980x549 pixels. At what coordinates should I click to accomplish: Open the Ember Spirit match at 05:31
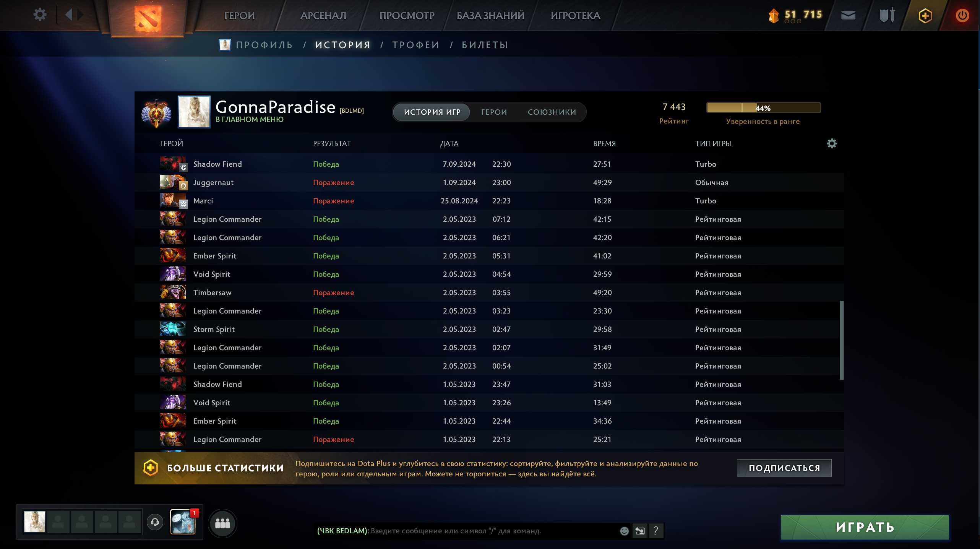[489, 256]
